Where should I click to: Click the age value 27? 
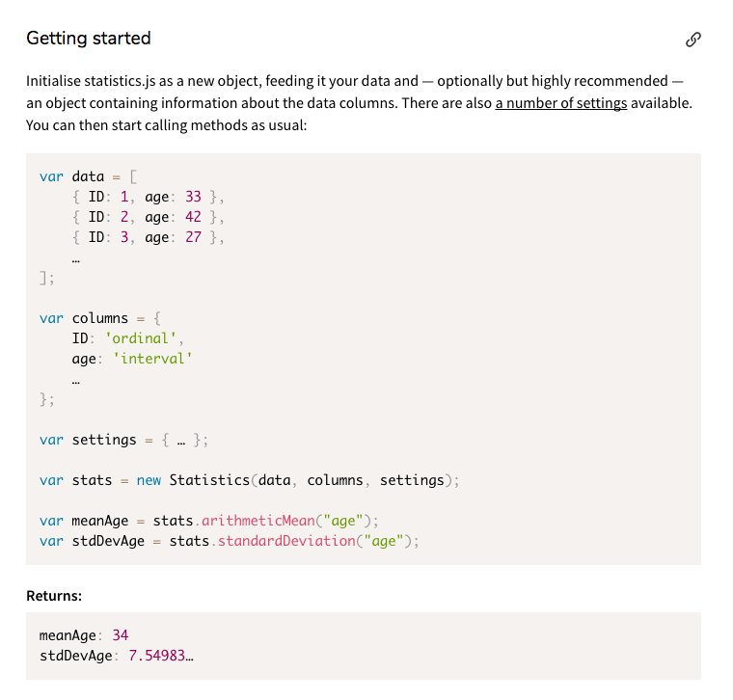tap(193, 237)
